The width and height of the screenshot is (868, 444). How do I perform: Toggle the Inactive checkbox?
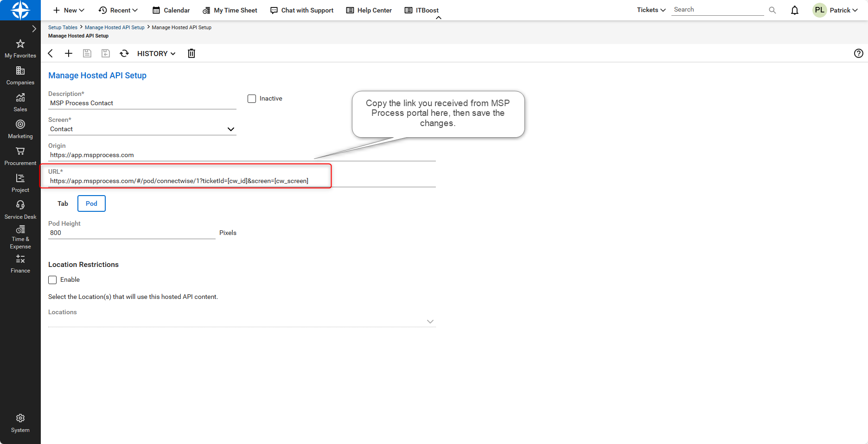click(x=252, y=99)
